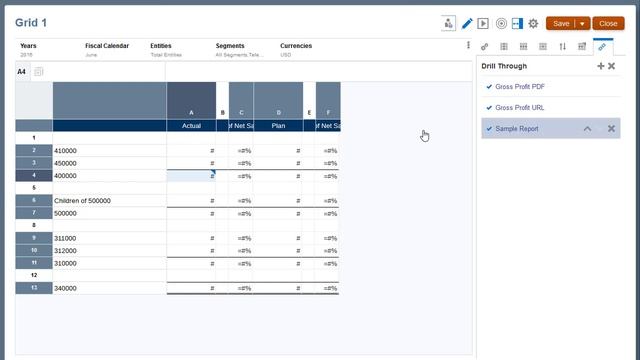Click the Close button

click(608, 24)
